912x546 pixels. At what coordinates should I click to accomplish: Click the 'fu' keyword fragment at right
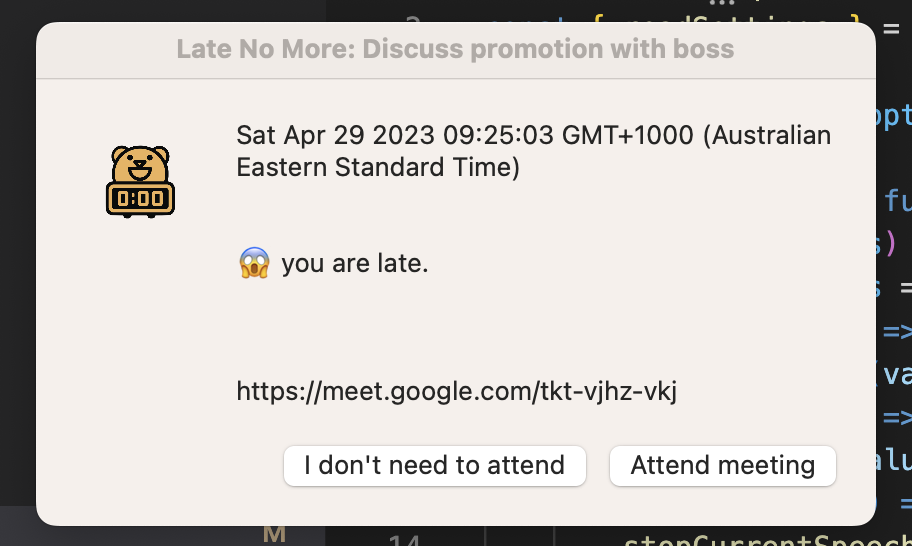pyautogui.click(x=897, y=200)
